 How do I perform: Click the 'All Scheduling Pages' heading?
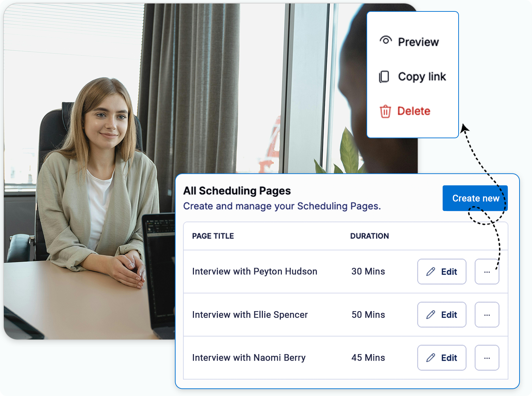click(x=237, y=191)
